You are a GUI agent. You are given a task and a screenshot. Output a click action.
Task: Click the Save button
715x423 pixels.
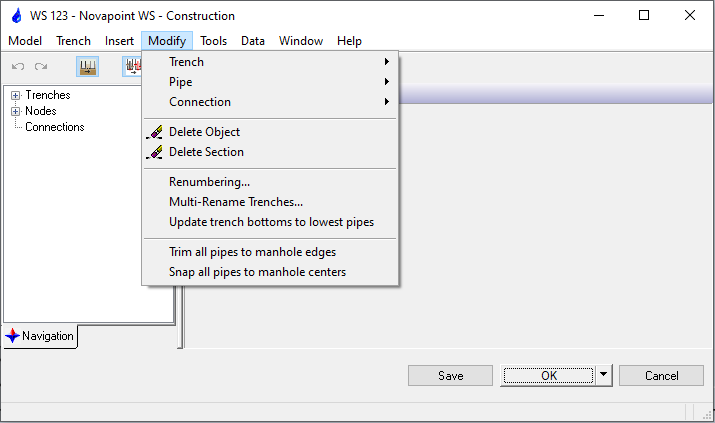pyautogui.click(x=450, y=376)
